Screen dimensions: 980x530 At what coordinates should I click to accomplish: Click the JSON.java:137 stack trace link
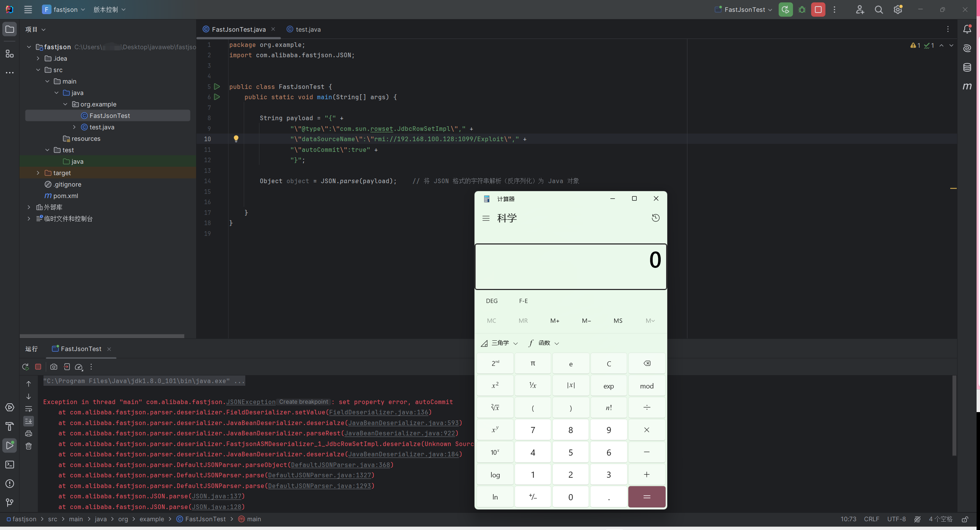[x=216, y=496]
